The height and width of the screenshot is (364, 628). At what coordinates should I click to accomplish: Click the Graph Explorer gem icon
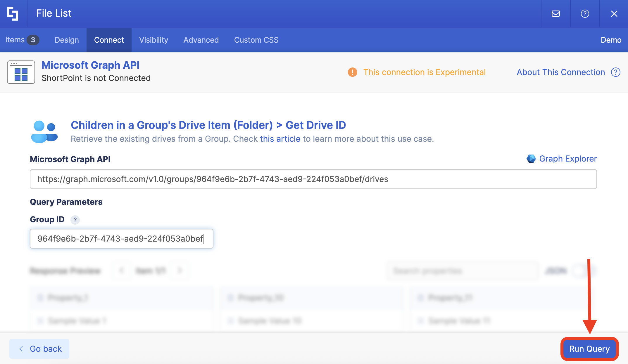tap(531, 159)
